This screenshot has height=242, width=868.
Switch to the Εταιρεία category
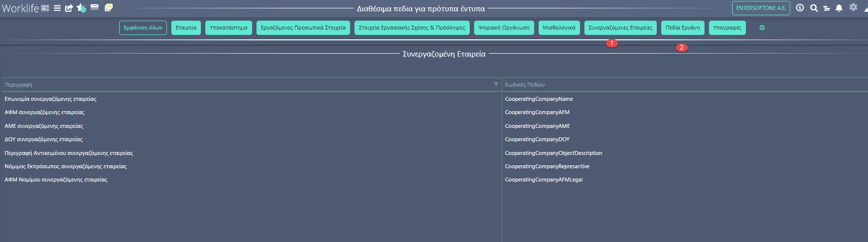[x=186, y=28]
